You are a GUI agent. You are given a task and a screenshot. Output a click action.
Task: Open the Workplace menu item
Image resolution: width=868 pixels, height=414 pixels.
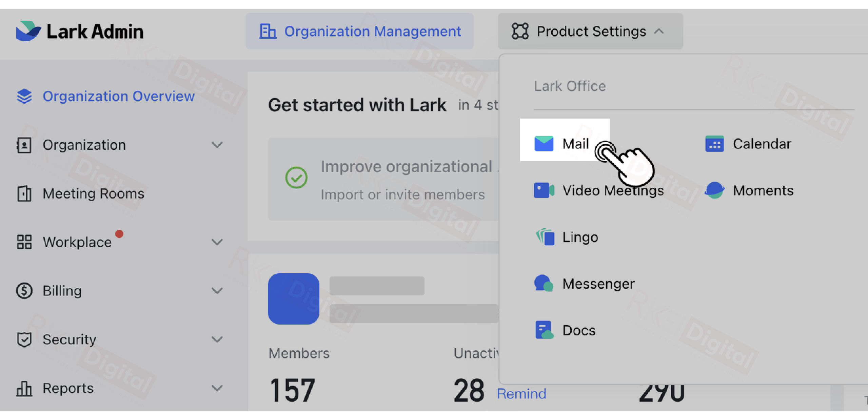[77, 242]
